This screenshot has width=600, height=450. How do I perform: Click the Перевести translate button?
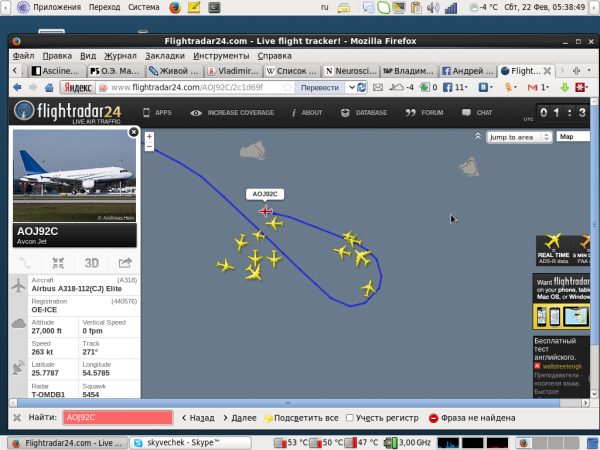click(x=320, y=88)
